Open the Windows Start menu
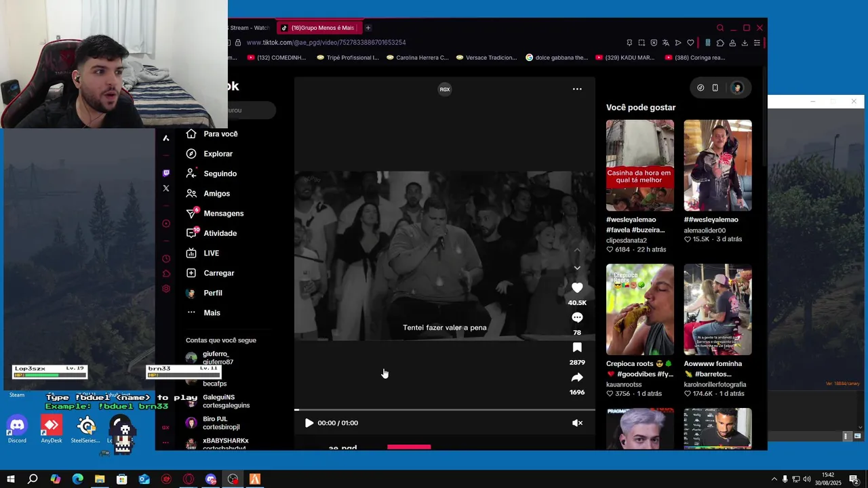 coord(10,479)
